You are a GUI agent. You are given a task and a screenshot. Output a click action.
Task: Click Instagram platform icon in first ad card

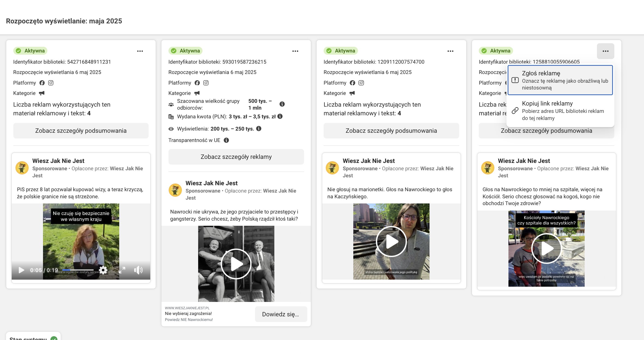click(51, 83)
